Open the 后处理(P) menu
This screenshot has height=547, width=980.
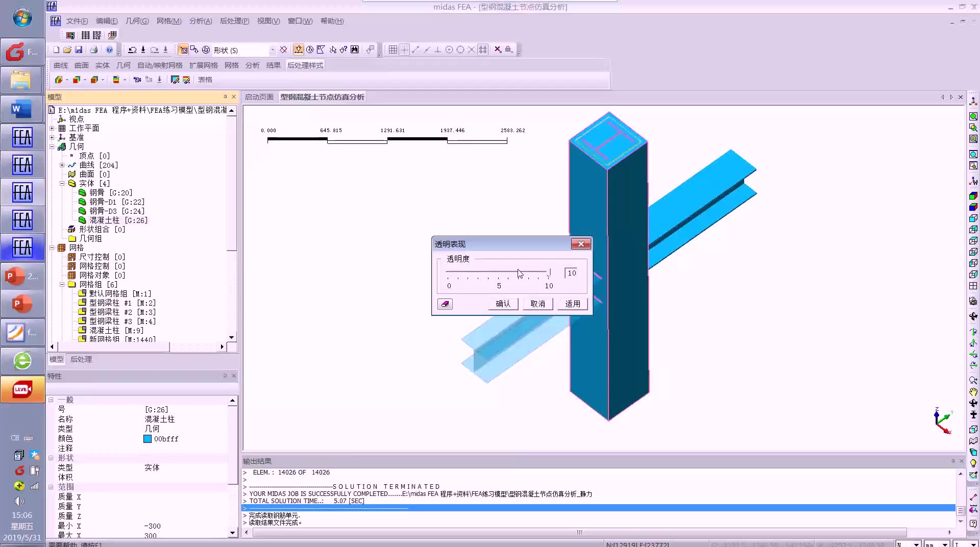[234, 21]
